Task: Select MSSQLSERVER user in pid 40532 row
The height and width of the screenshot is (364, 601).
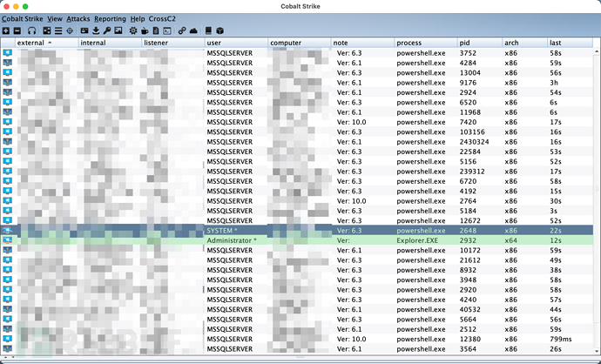Action: point(236,309)
